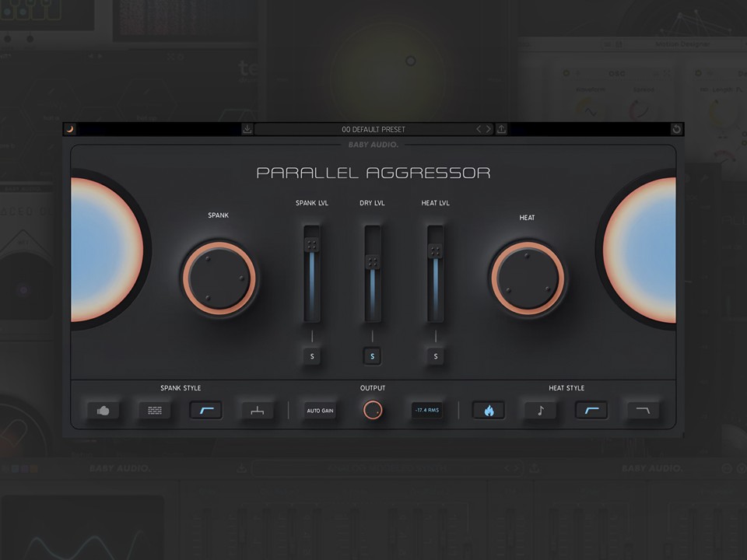Click the Baby Audio logo text

pyautogui.click(x=373, y=145)
